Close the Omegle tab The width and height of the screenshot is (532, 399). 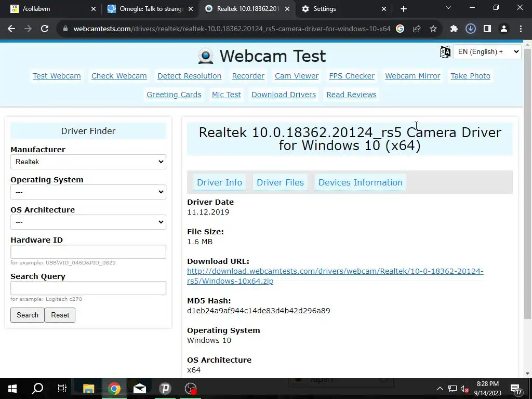[x=191, y=9]
